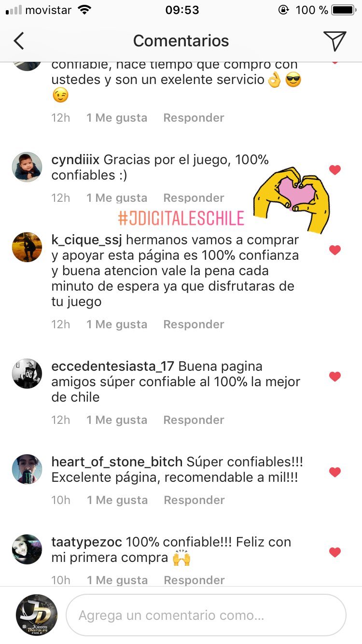Tap Responder under eccedentesiasta_17's comment
The width and height of the screenshot is (362, 644).
pyautogui.click(x=194, y=420)
